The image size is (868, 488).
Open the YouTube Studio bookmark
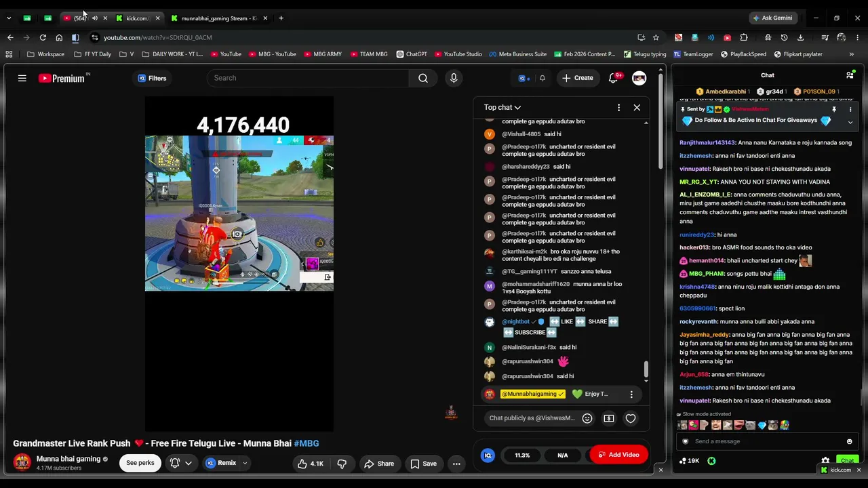(458, 54)
